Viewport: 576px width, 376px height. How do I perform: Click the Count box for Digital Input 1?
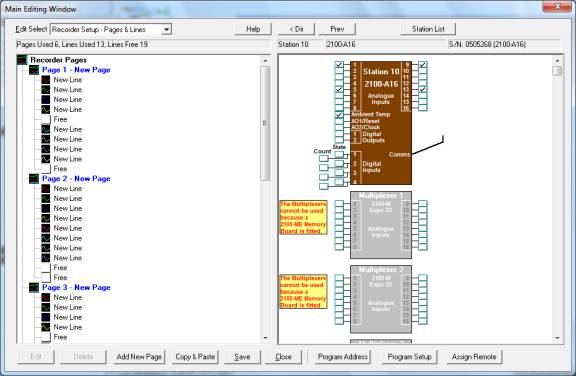(324, 159)
